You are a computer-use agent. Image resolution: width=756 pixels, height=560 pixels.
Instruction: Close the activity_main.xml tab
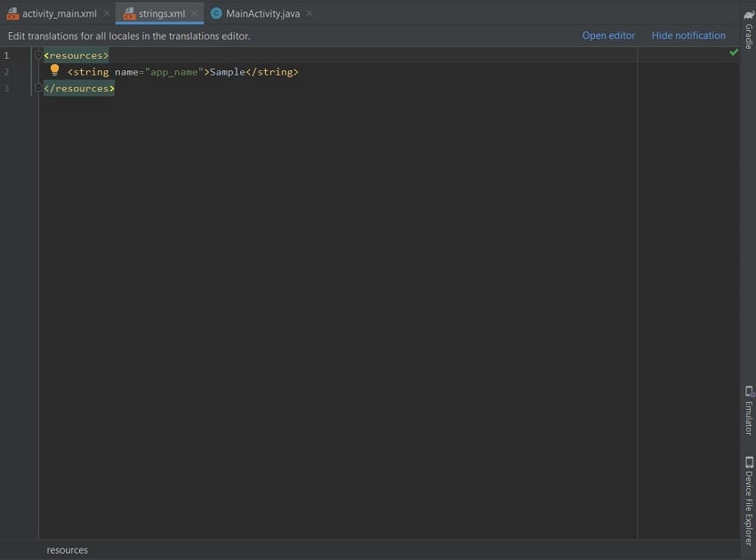coord(107,13)
